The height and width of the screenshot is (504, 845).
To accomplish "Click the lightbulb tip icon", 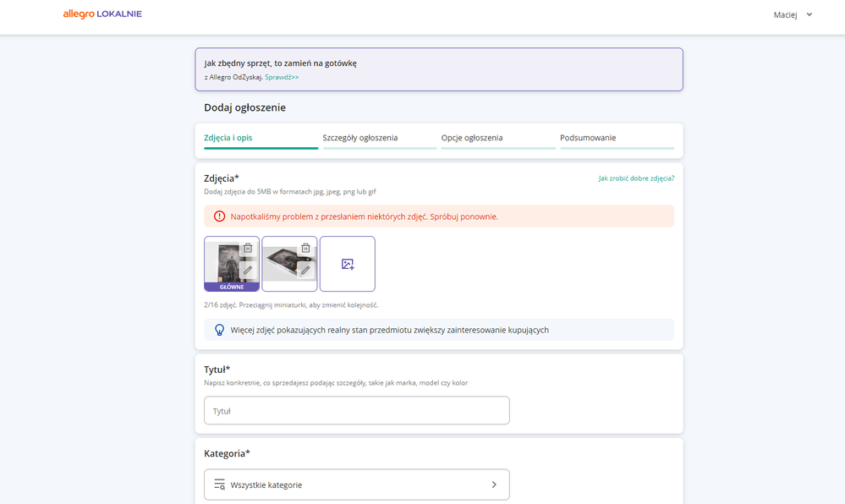I will tap(219, 330).
